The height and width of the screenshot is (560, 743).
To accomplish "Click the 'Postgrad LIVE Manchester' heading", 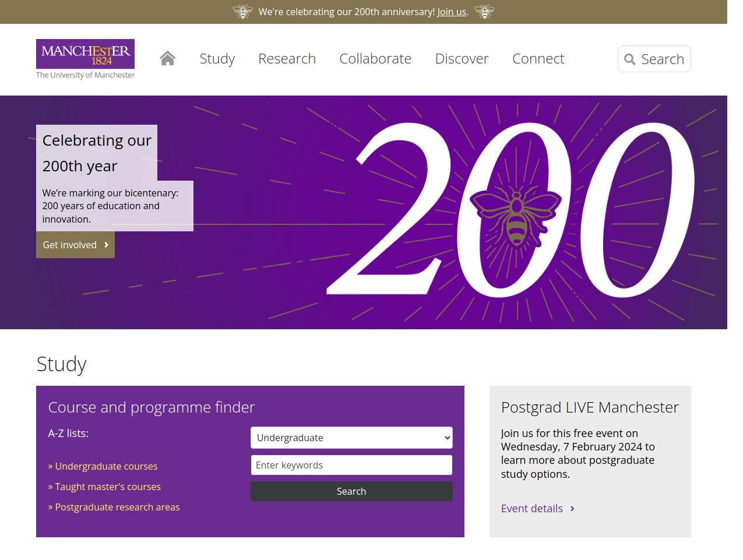I will pos(590,407).
